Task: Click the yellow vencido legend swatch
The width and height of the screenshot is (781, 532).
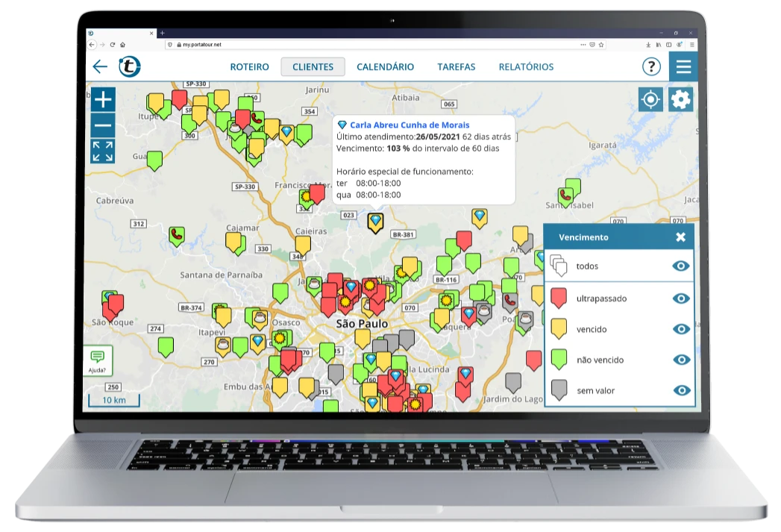Action: point(559,328)
